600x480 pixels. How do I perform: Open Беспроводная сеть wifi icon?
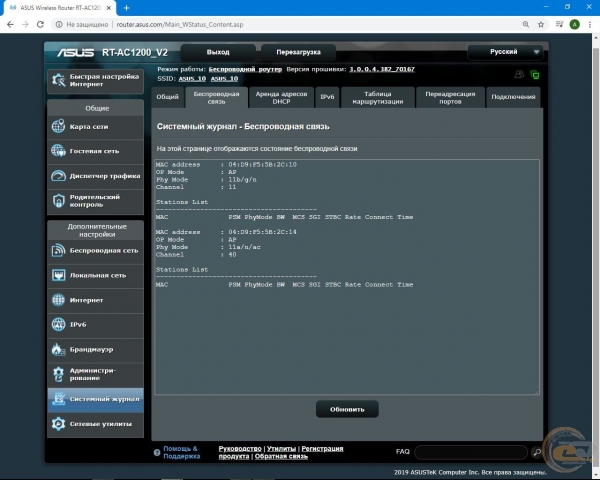click(x=58, y=250)
